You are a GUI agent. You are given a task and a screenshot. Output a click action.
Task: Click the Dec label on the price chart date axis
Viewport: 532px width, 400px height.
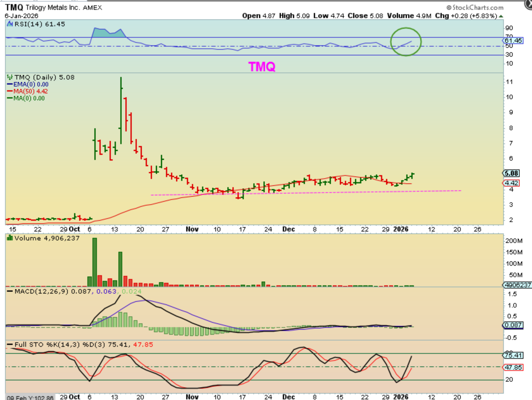click(288, 229)
